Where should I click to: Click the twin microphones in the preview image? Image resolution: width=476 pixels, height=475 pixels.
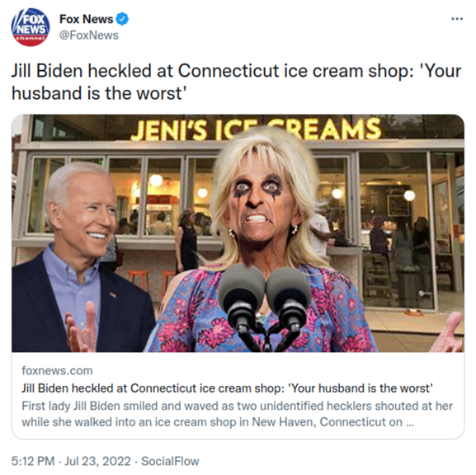(x=265, y=307)
